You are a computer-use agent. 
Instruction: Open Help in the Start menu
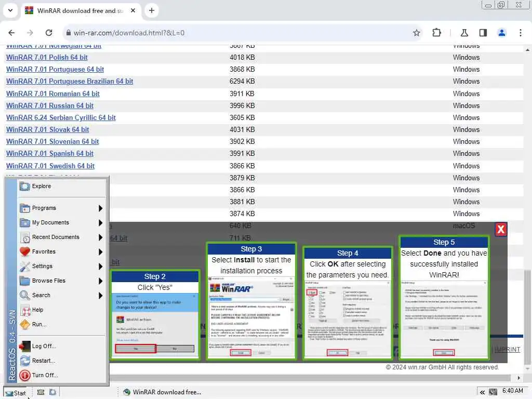tap(62, 310)
